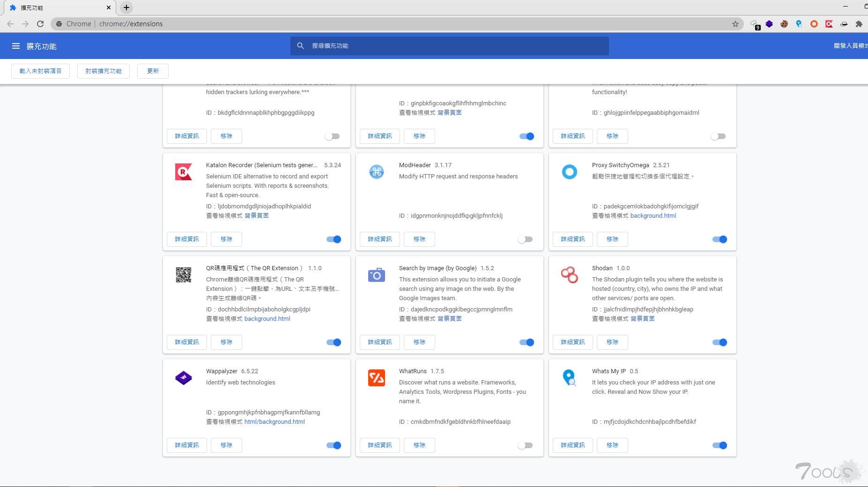Click the chrome://extensions address bar

point(397,24)
